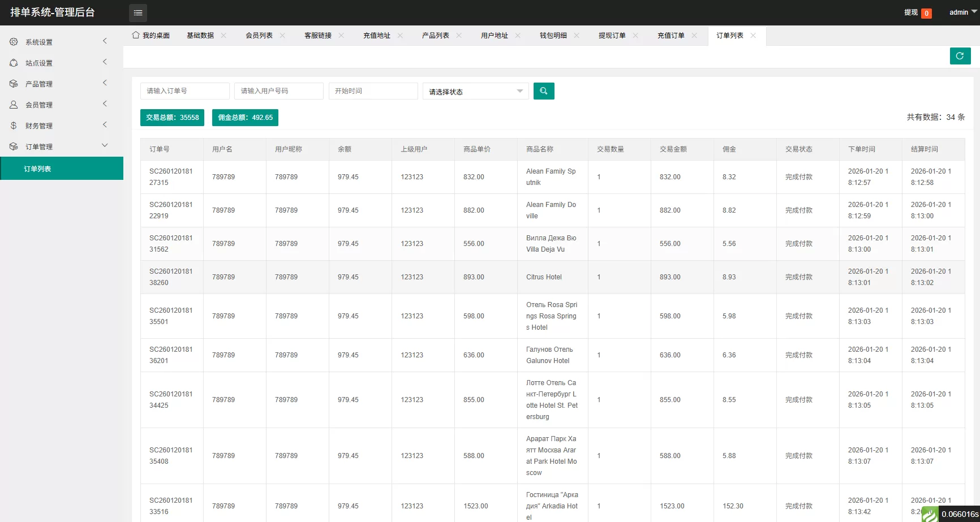The image size is (980, 522).
Task: Close the 订单列表 tab
Action: click(x=753, y=36)
